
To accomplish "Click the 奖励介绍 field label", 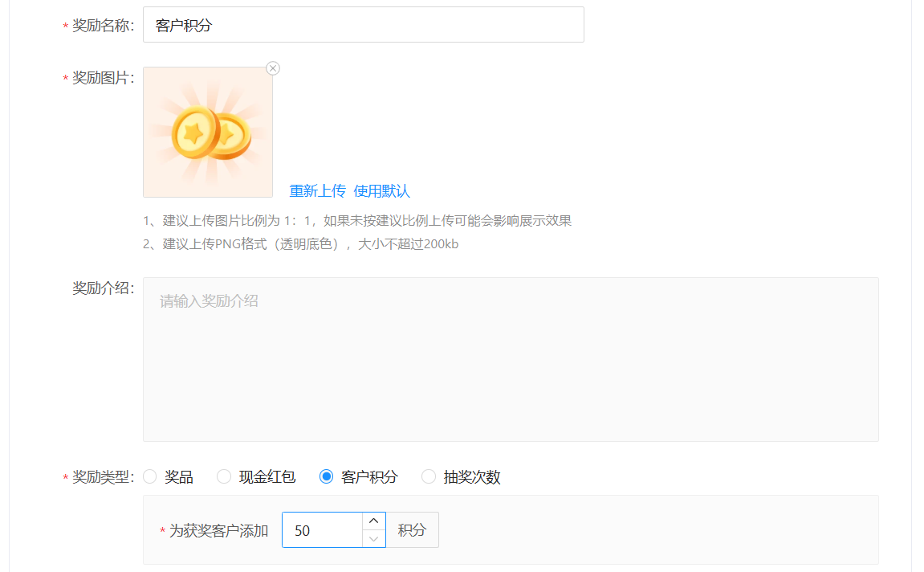I will (103, 288).
